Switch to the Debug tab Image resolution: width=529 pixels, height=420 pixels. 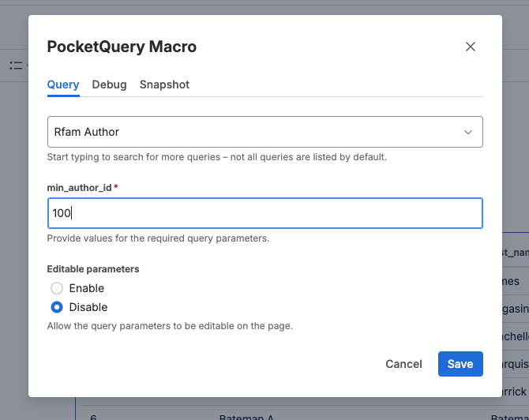tap(109, 84)
